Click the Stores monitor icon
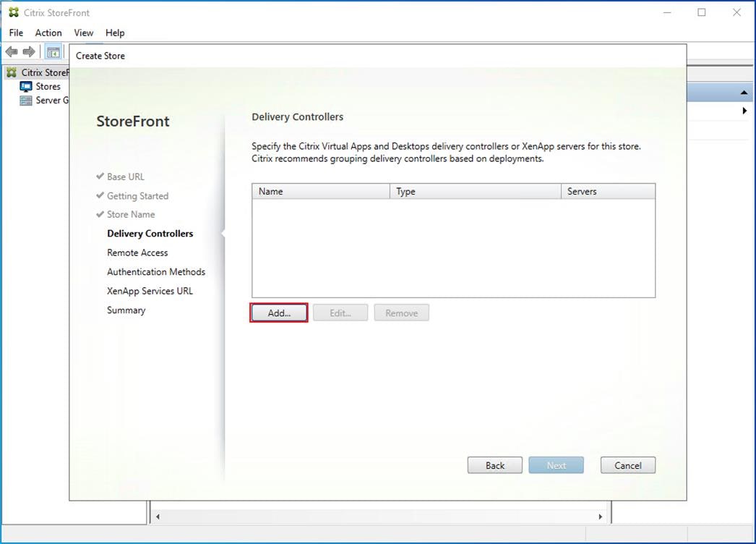 25,86
